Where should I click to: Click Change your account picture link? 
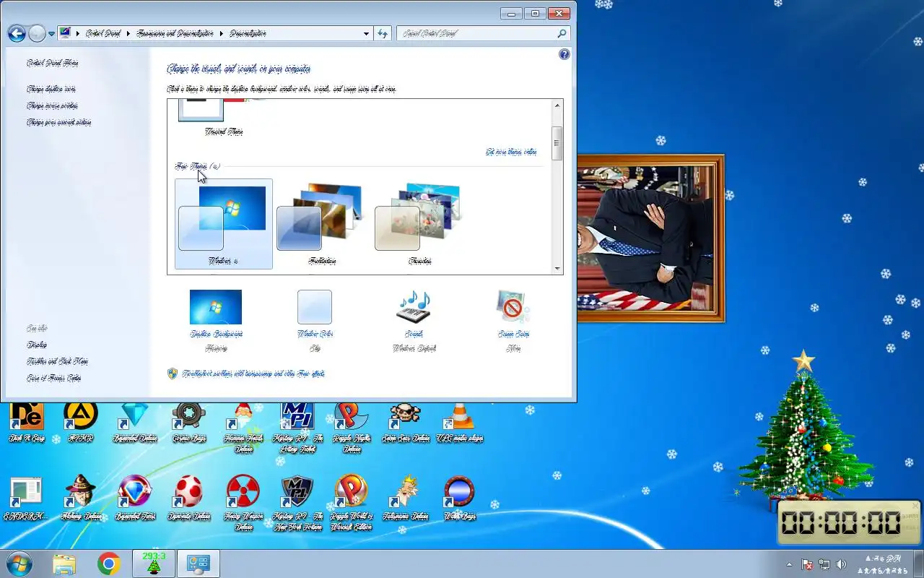point(58,122)
